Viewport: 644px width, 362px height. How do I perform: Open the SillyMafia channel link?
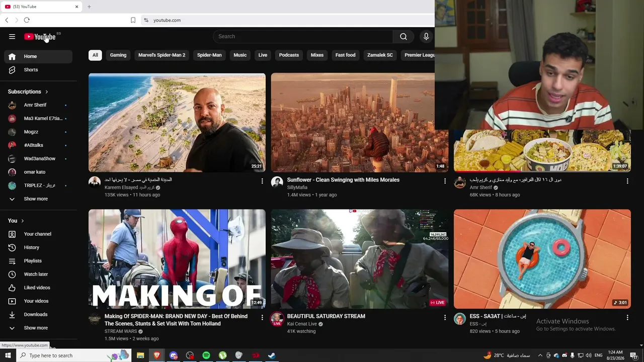pyautogui.click(x=297, y=188)
